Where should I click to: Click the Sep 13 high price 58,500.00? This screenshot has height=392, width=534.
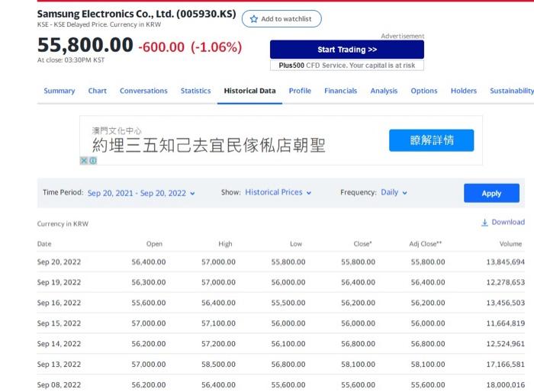coord(218,364)
